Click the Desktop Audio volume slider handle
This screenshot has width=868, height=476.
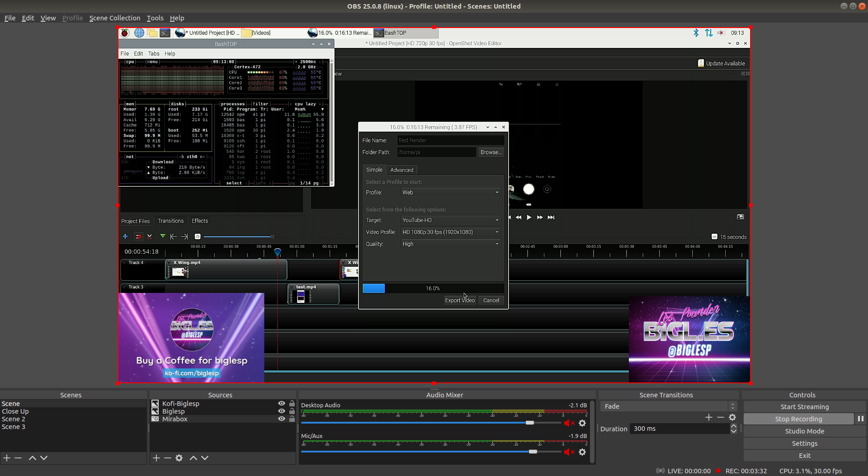[529, 423]
